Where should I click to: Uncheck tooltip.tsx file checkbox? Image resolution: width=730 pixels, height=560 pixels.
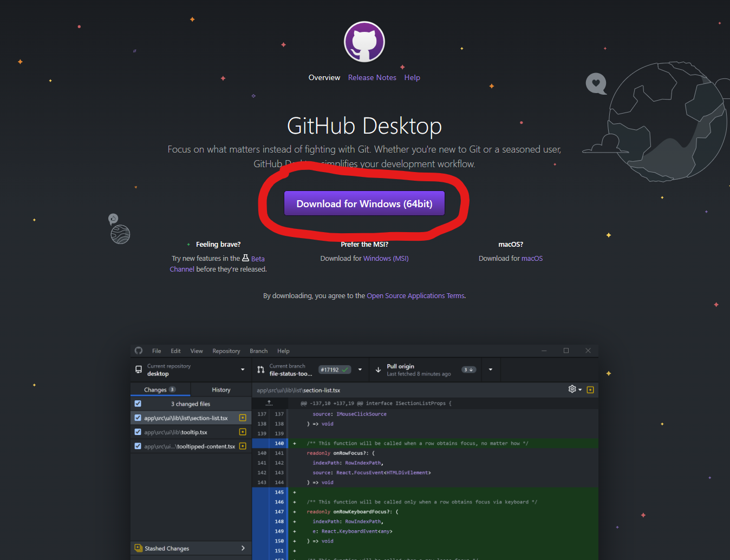coord(138,432)
